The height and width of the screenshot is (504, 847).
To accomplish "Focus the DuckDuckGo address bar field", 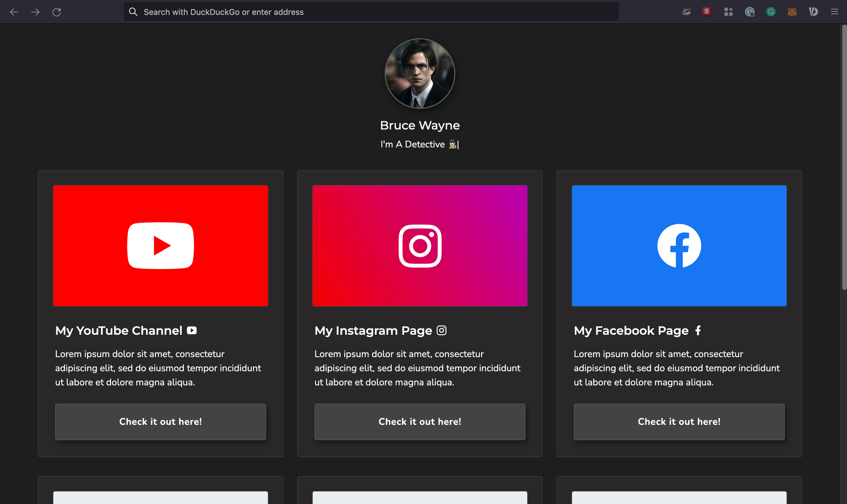I will tap(371, 12).
